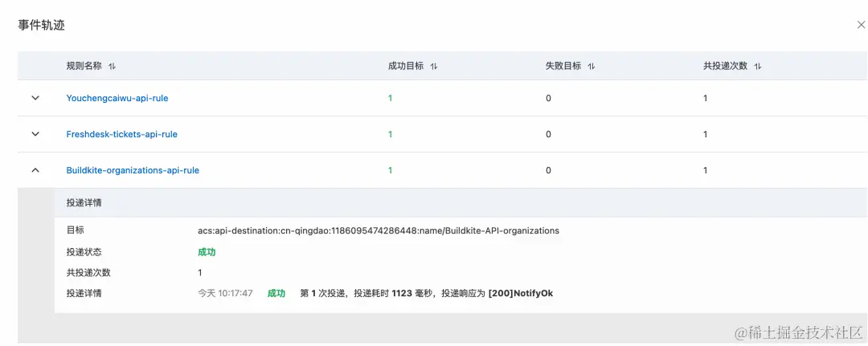The height and width of the screenshot is (346, 868).
Task: Open Youchengcaiwu-api-rule link
Action: coord(117,98)
